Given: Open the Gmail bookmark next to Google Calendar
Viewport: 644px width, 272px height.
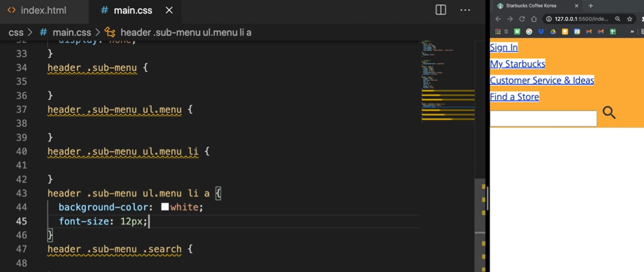Looking at the screenshot, I should pyautogui.click(x=589, y=31).
